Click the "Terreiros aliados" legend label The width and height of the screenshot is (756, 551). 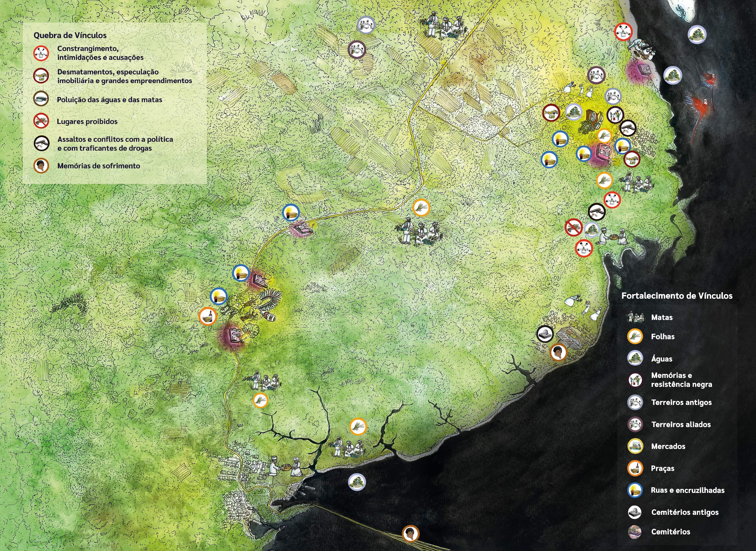(x=681, y=425)
